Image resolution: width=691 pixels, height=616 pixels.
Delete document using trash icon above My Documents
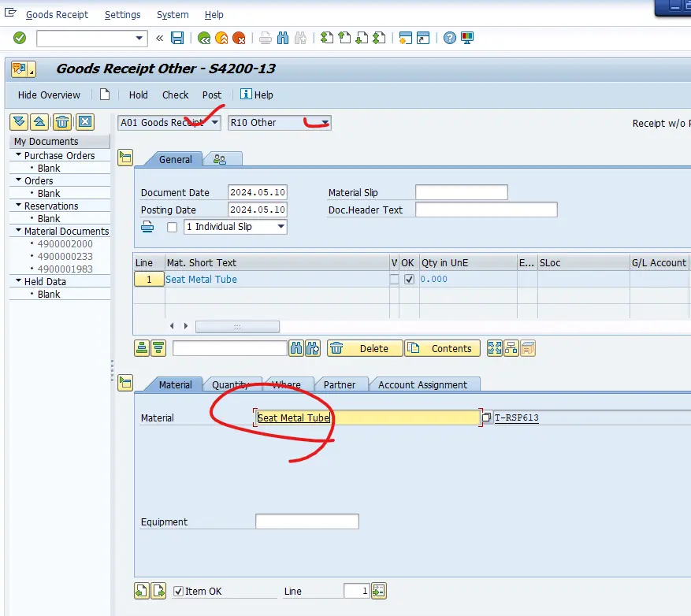point(62,121)
